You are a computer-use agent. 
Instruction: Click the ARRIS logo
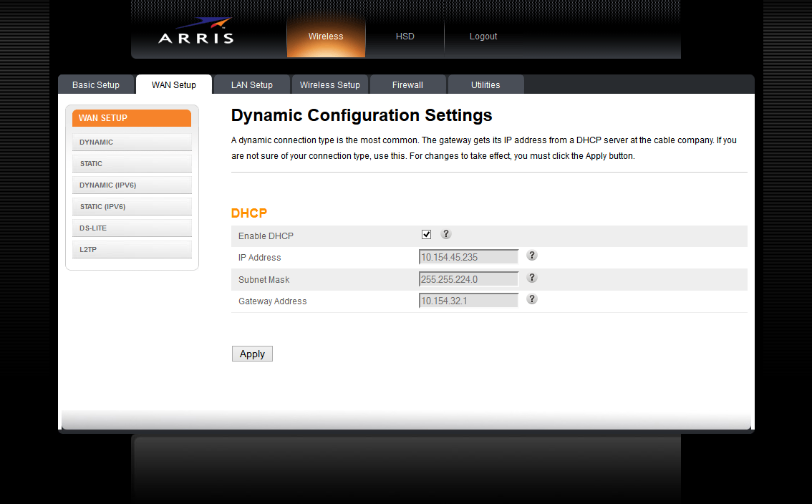[196, 32]
